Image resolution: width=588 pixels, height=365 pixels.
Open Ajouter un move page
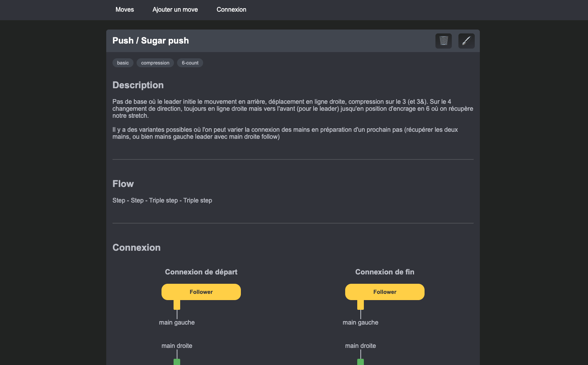coord(175,10)
